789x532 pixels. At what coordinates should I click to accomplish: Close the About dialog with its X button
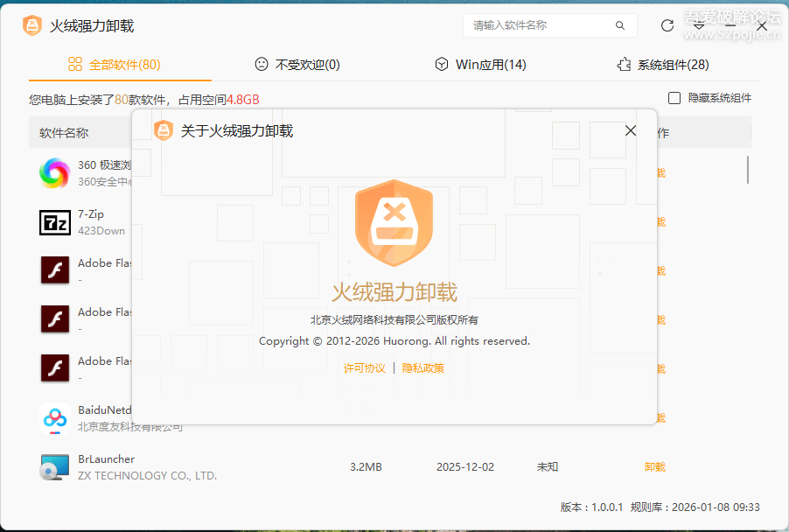[x=631, y=129]
